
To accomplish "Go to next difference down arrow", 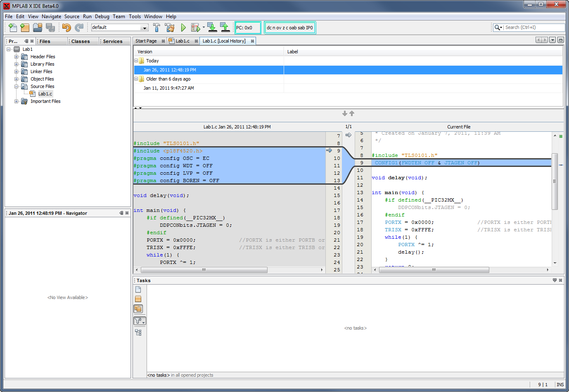I will click(x=345, y=114).
